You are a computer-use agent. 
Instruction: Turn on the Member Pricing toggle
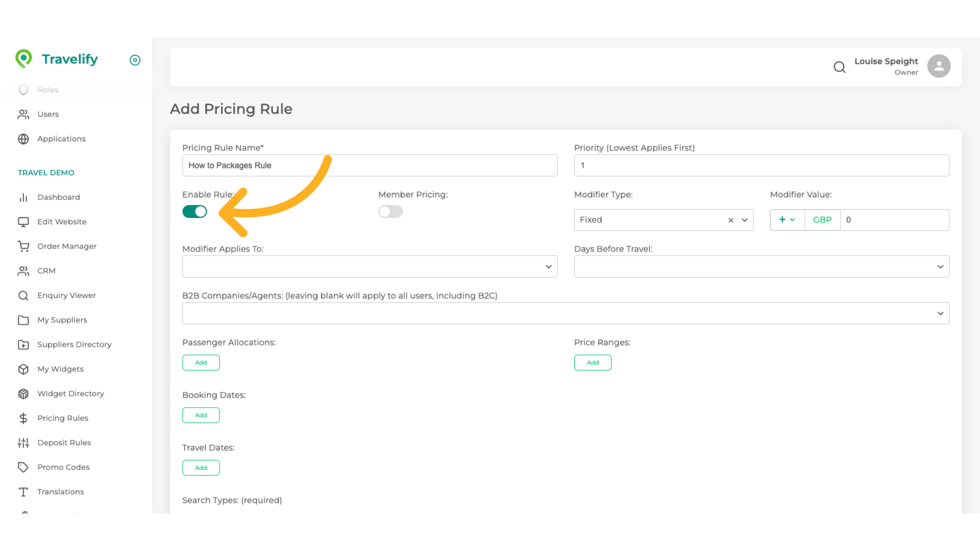(x=390, y=212)
